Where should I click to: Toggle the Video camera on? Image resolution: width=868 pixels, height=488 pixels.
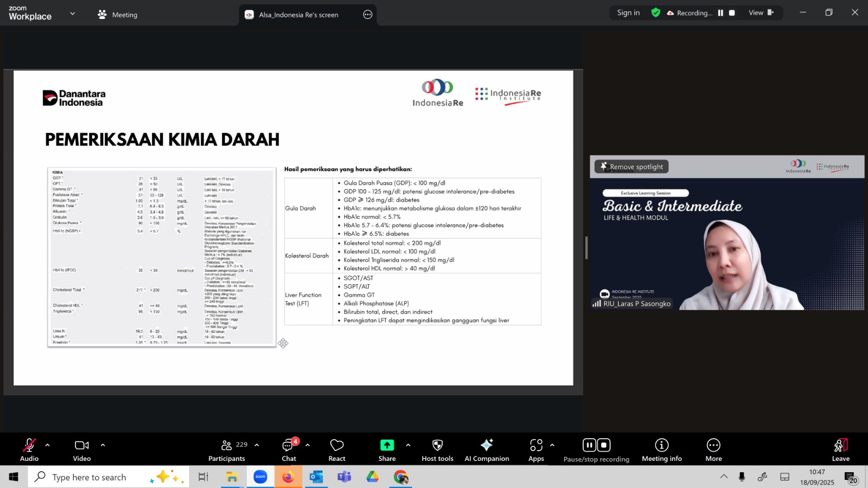pyautogui.click(x=82, y=450)
